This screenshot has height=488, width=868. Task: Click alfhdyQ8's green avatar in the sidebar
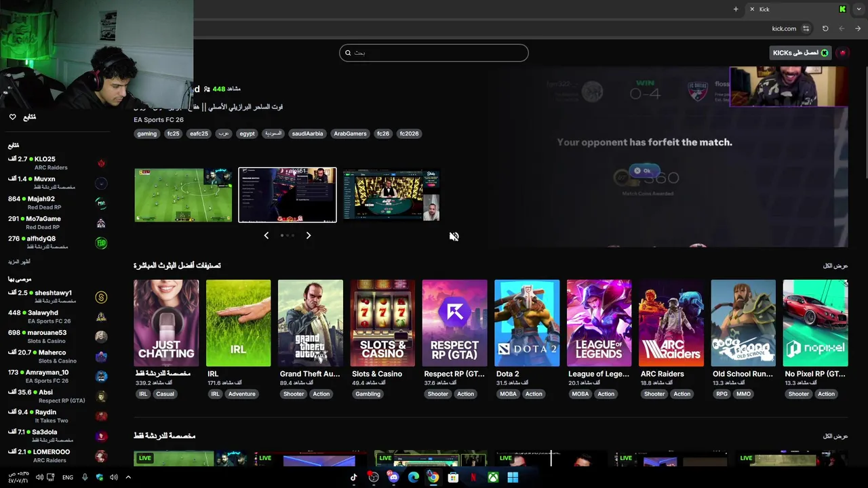pyautogui.click(x=101, y=243)
